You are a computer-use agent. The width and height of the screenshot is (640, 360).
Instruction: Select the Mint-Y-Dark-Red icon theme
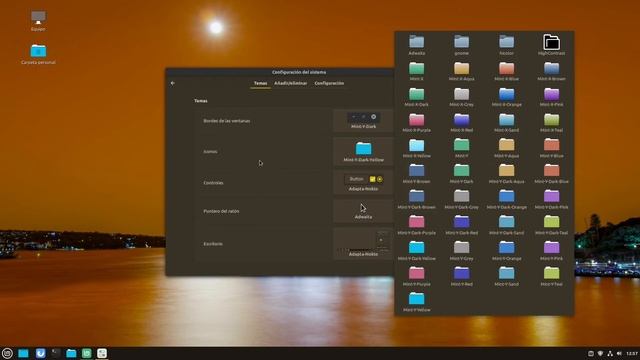tap(461, 225)
